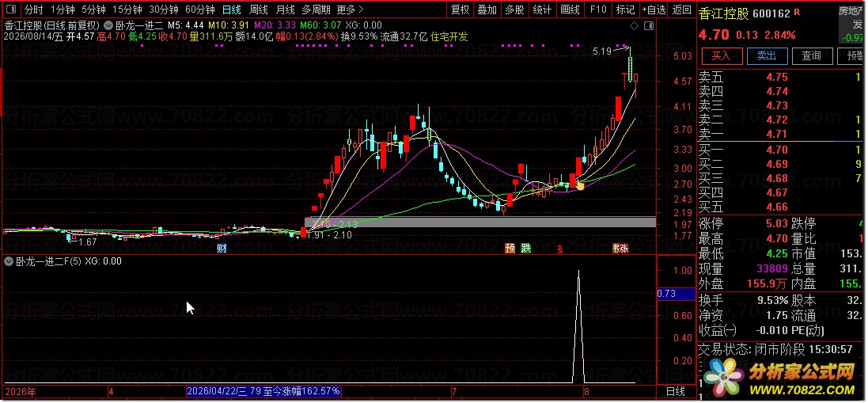Click the 0.73 indicator axis value marker

click(676, 294)
